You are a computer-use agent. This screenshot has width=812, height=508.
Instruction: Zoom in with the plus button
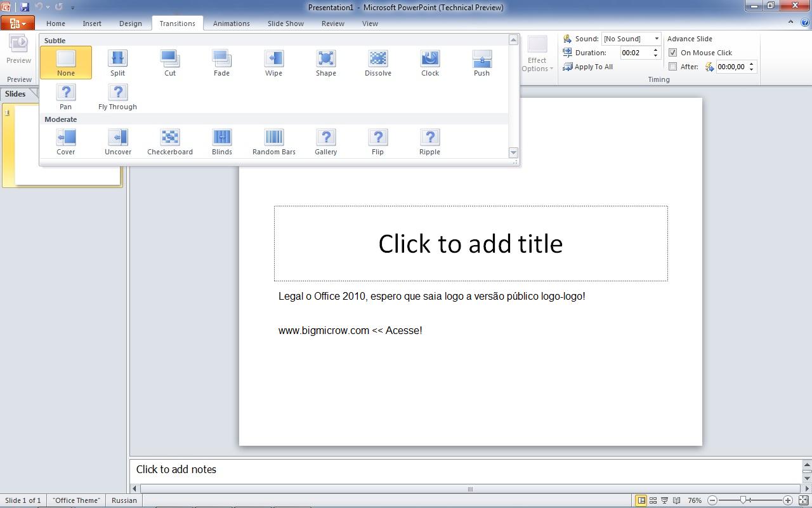pos(788,500)
